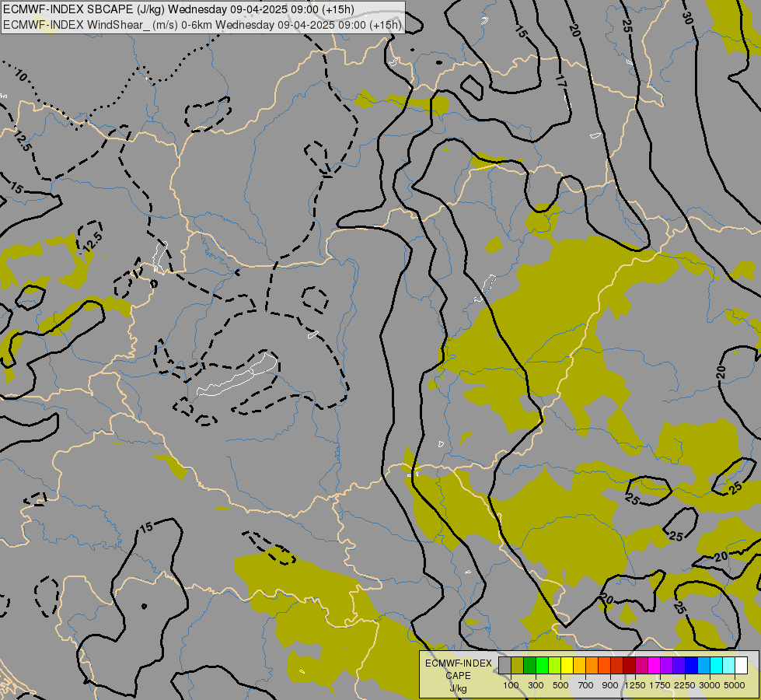Click the legend value 1250

coord(635,685)
